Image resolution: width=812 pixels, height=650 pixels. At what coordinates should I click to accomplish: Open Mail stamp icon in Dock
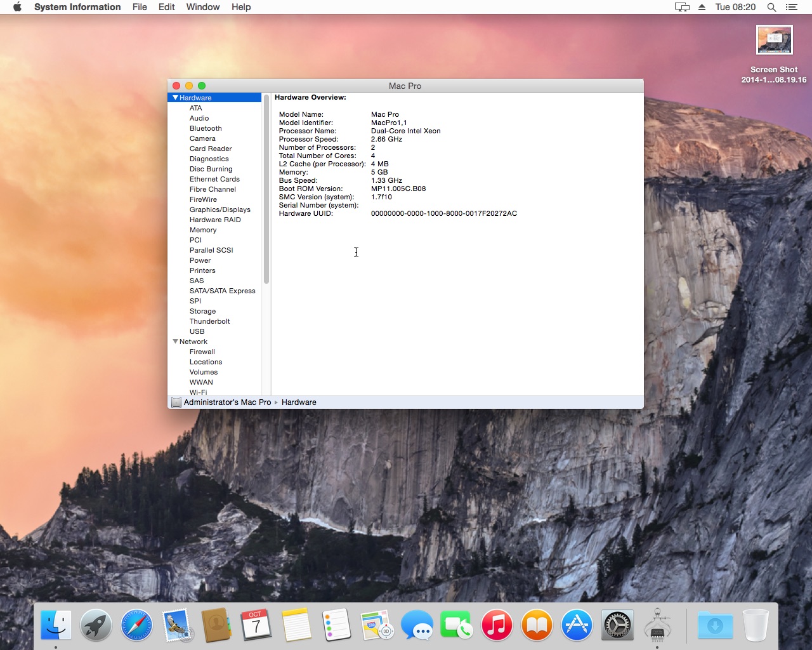coord(176,625)
